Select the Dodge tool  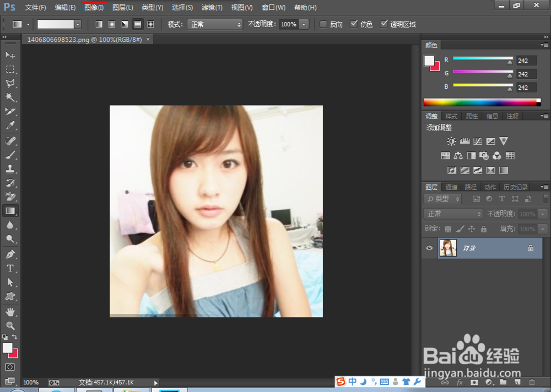(x=10, y=239)
